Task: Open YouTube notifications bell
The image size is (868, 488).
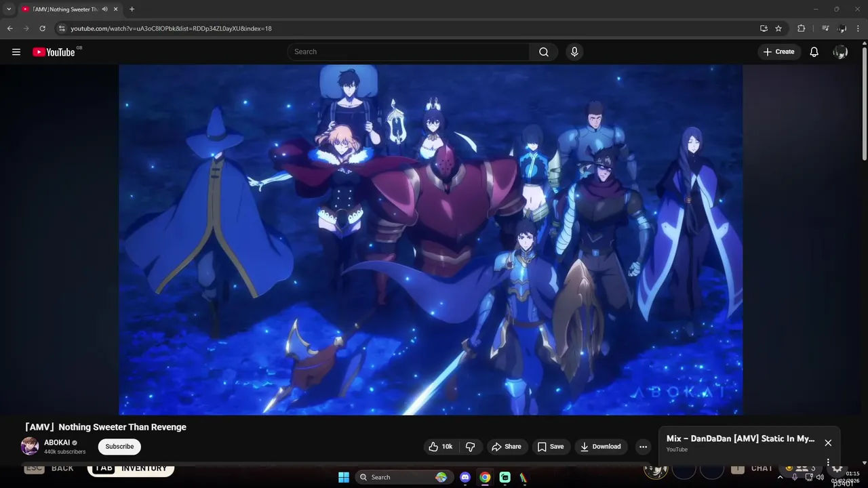Action: 814,52
